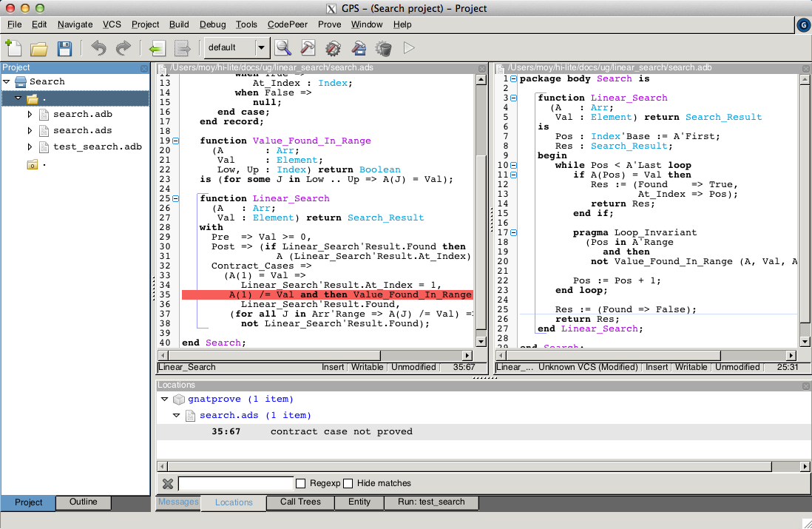812x529 pixels.
Task: Collapse the search.ads node in Locations
Action: (x=177, y=416)
